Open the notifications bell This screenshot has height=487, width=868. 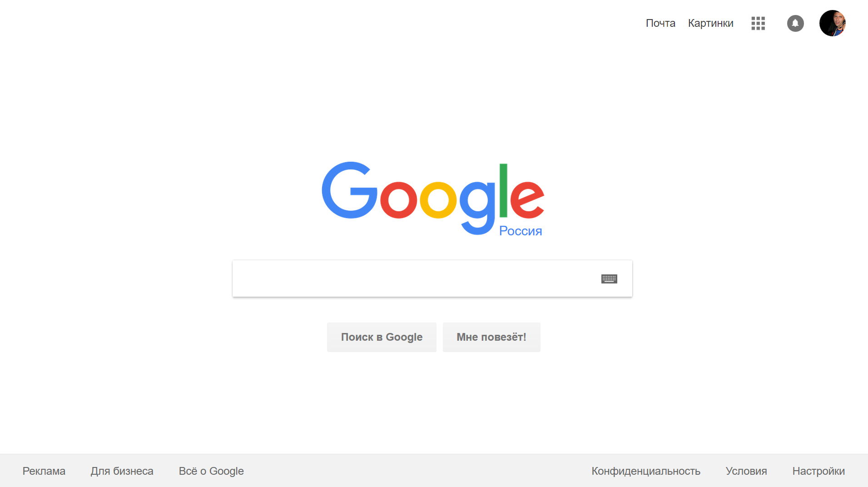click(795, 23)
